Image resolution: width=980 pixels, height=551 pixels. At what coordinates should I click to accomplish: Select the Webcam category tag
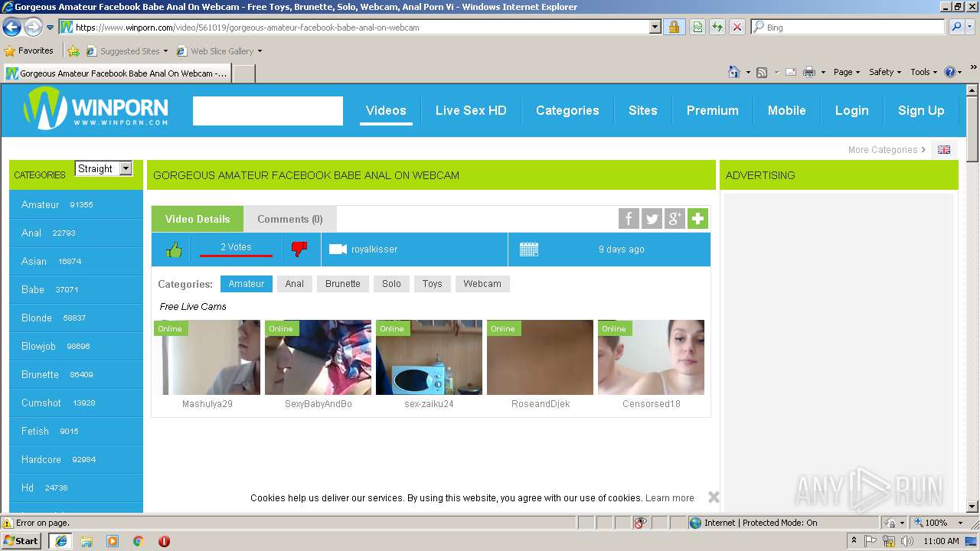tap(482, 284)
